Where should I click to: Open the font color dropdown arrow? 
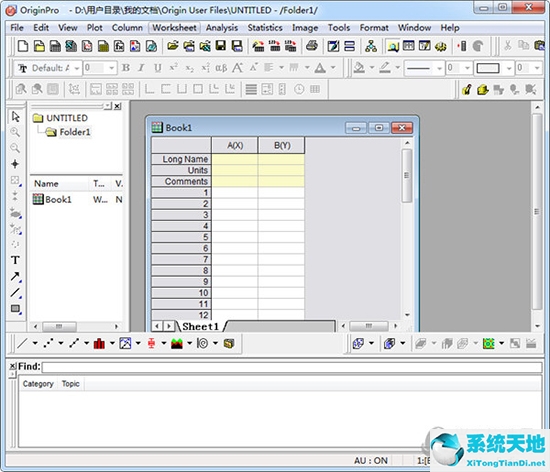(x=333, y=68)
